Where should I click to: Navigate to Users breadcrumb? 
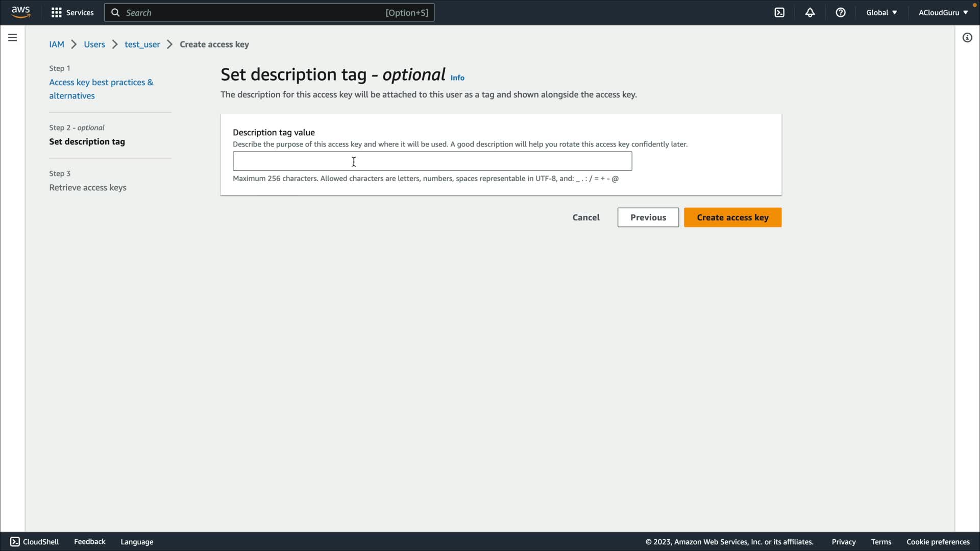94,44
